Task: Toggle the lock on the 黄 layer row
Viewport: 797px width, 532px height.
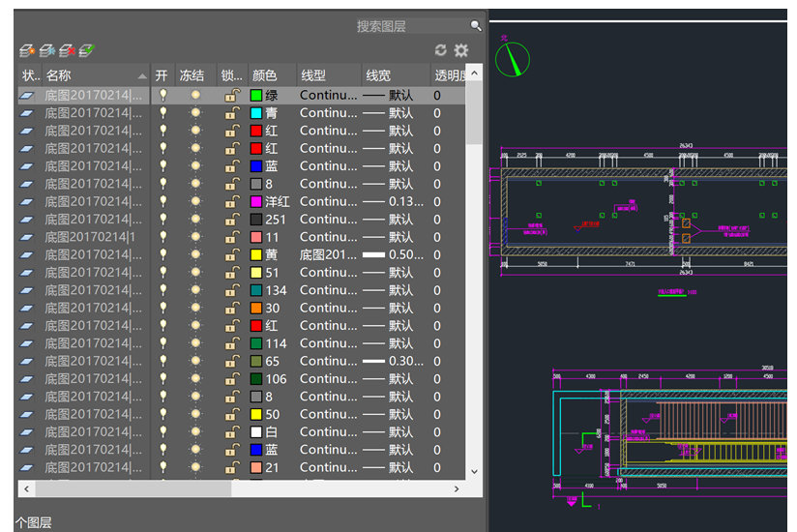Action: coord(232,254)
